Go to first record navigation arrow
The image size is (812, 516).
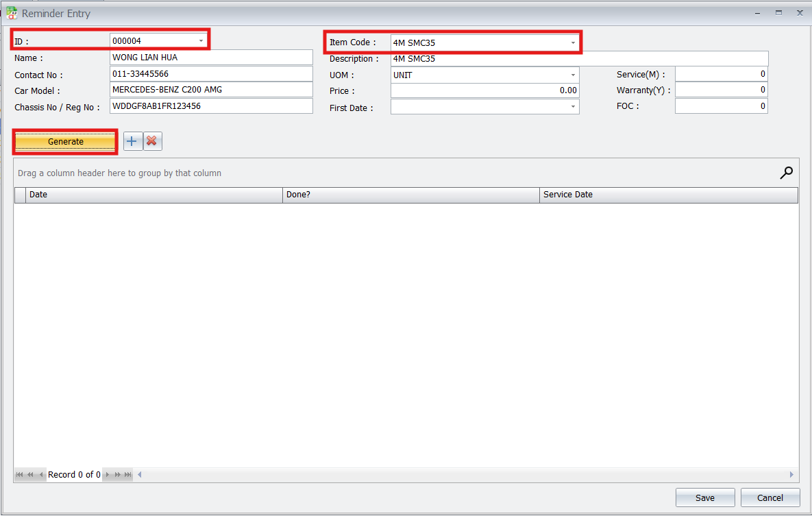point(20,474)
